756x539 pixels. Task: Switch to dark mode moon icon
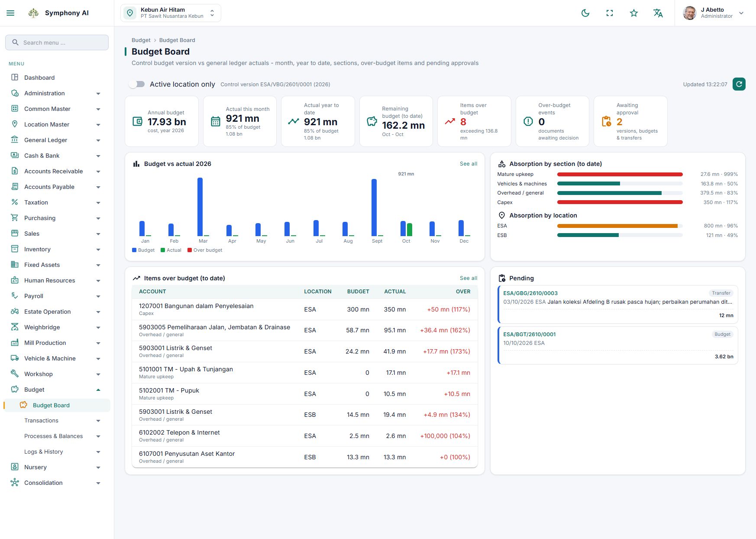click(585, 13)
